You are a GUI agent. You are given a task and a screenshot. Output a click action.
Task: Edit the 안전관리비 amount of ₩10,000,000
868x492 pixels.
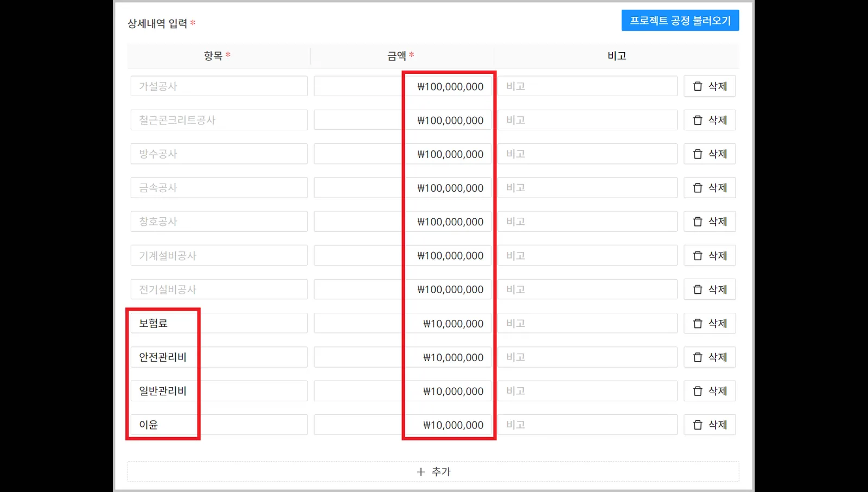tap(403, 357)
